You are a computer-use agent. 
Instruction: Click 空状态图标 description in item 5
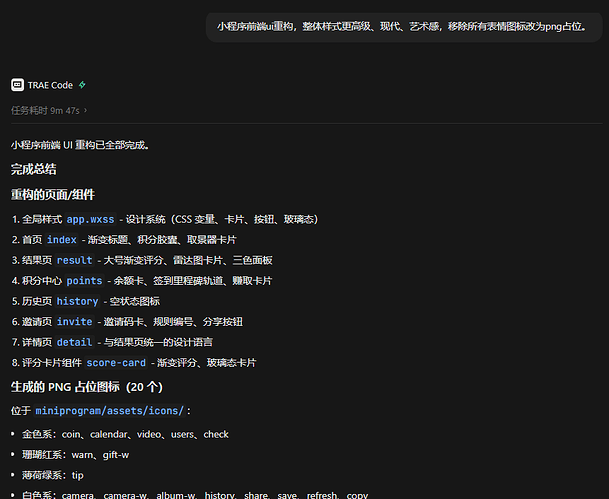(x=134, y=301)
